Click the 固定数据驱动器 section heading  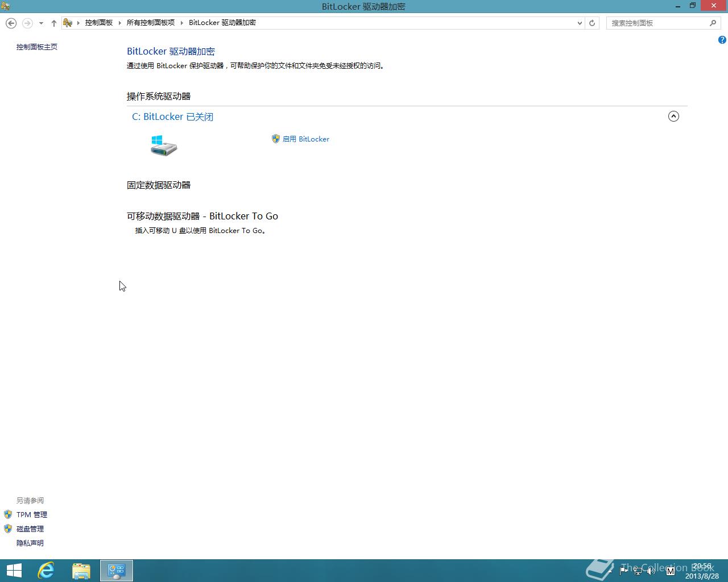[159, 185]
